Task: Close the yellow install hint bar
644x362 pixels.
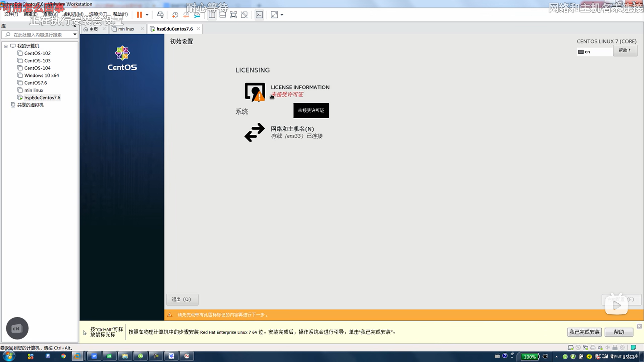Action: coord(639,326)
